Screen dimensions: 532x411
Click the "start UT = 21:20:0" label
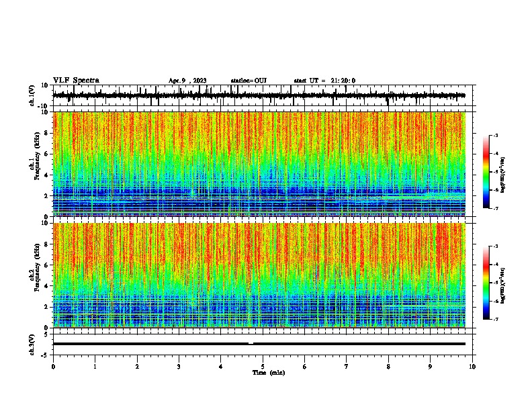tap(324, 81)
